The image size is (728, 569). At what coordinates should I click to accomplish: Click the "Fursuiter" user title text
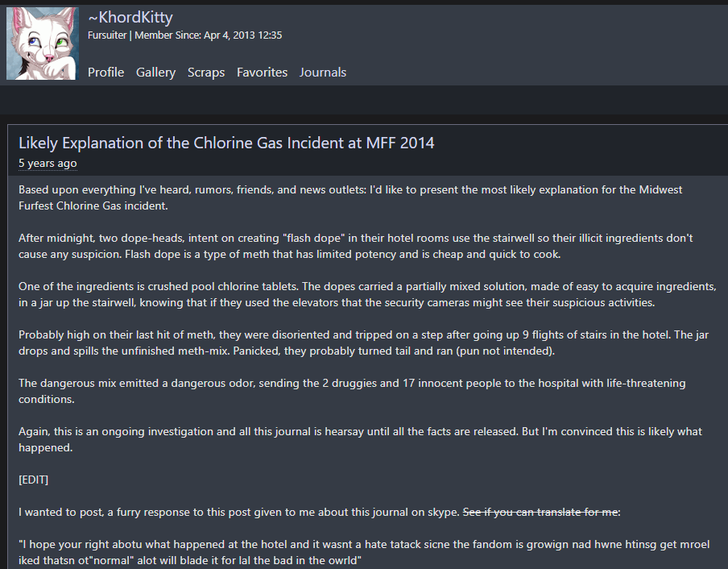tap(107, 35)
